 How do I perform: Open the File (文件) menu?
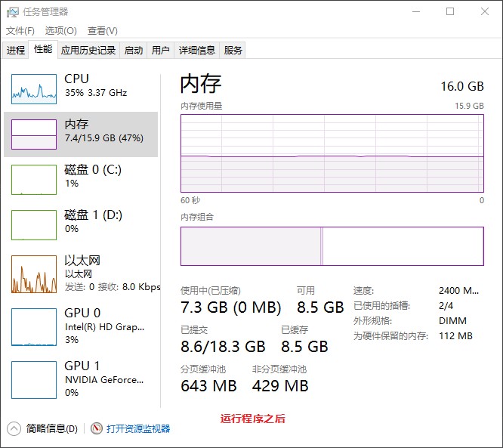20,31
